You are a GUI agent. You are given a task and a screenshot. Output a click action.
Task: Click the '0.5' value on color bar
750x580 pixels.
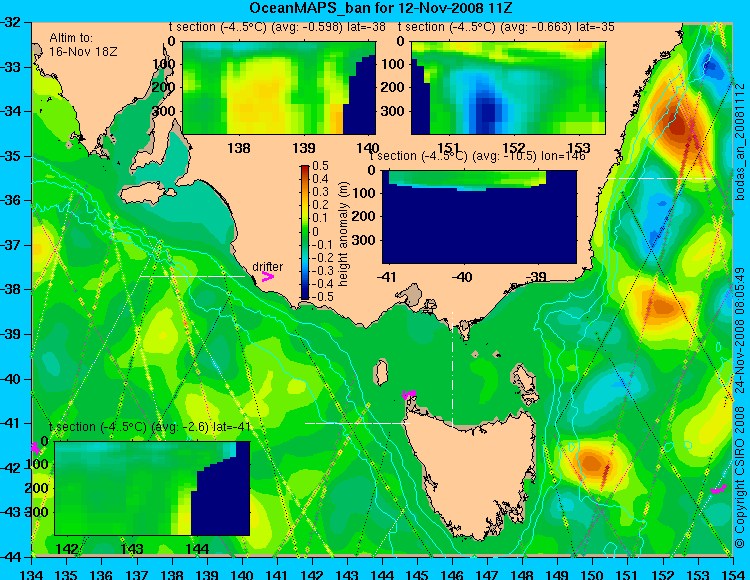tap(320, 166)
